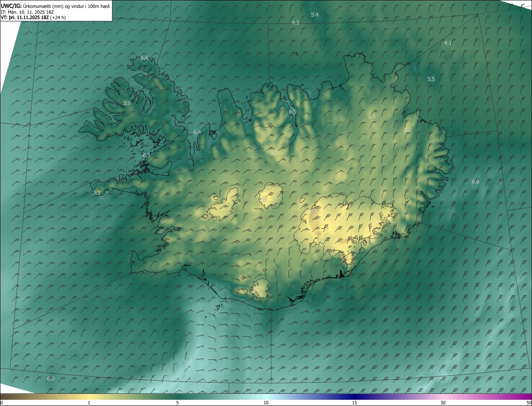
Task: Click the colorbar tick label 0
Action: (x=2, y=403)
